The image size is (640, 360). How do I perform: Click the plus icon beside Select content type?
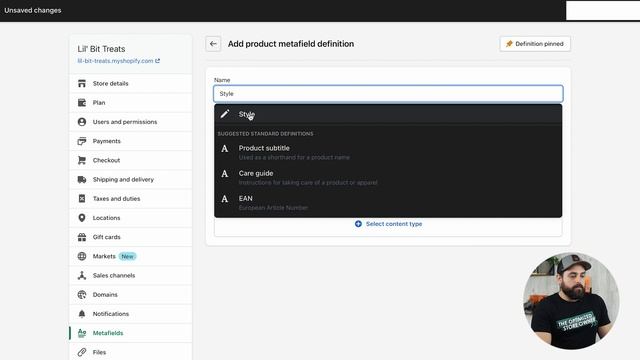[x=358, y=224]
